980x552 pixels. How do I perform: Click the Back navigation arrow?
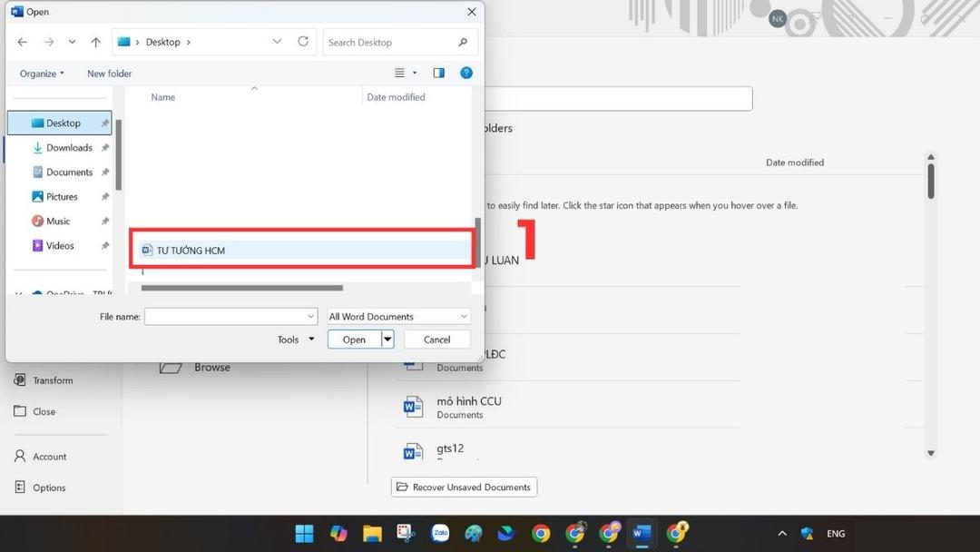(22, 42)
